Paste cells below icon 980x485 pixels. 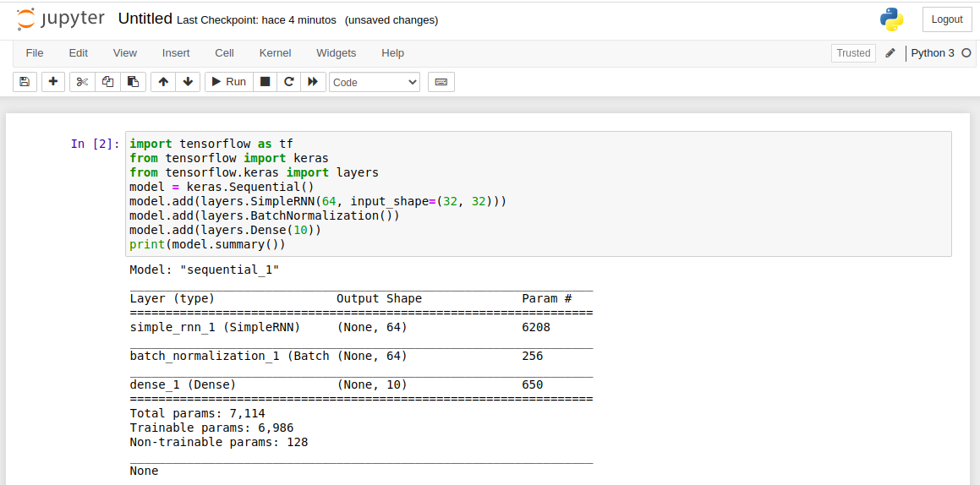pos(132,82)
